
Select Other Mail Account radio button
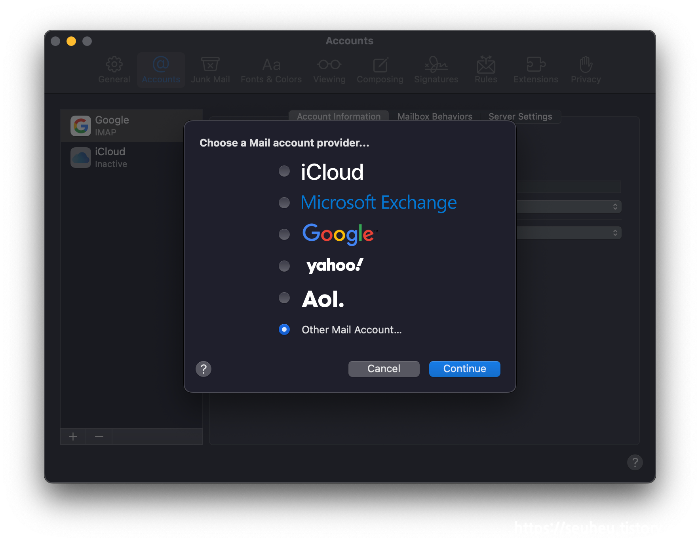[284, 329]
